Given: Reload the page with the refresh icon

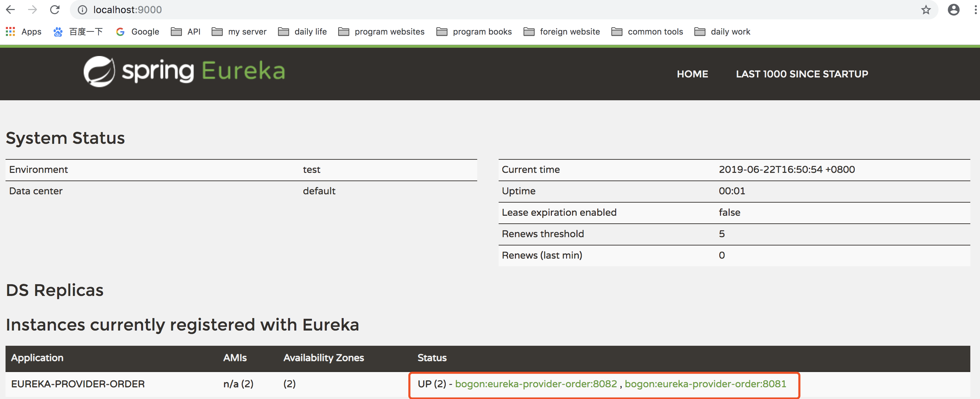Looking at the screenshot, I should pos(55,10).
